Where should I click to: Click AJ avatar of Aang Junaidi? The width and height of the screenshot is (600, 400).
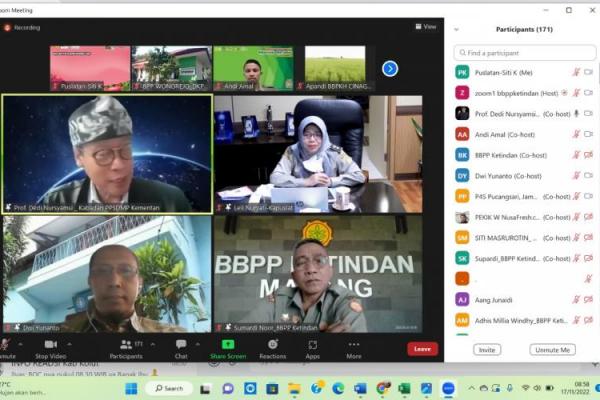point(462,300)
